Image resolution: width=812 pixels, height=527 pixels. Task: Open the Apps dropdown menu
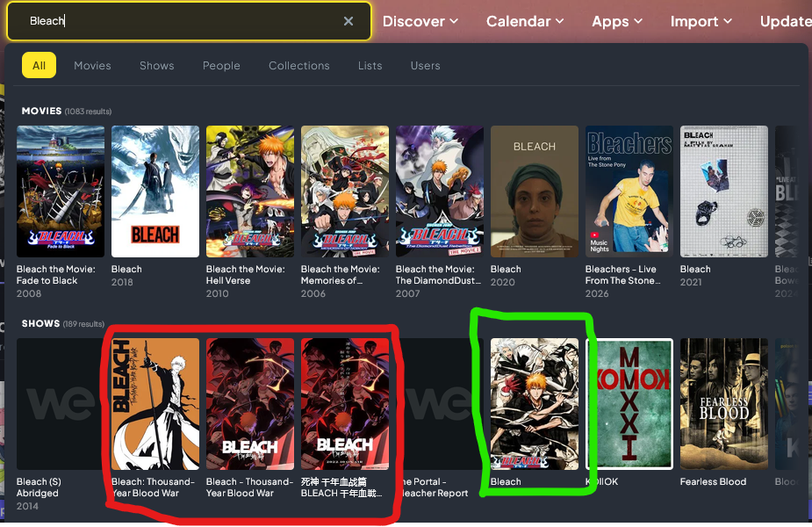pyautogui.click(x=617, y=21)
